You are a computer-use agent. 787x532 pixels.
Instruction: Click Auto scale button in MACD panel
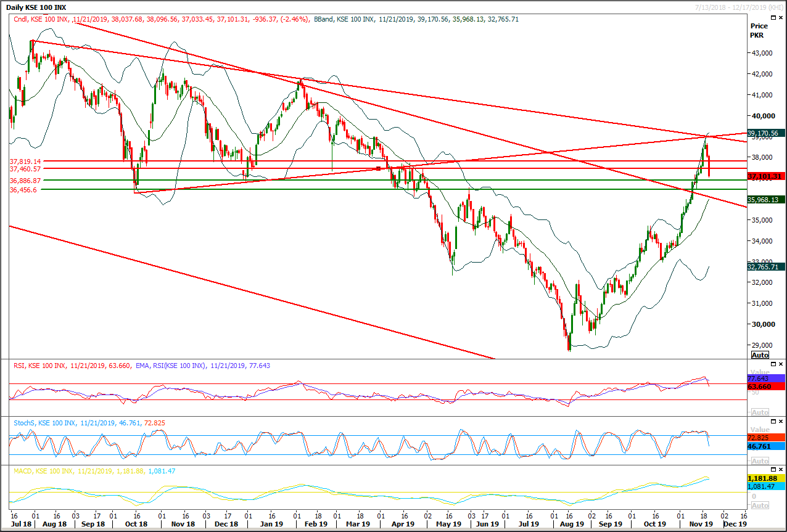click(x=760, y=505)
